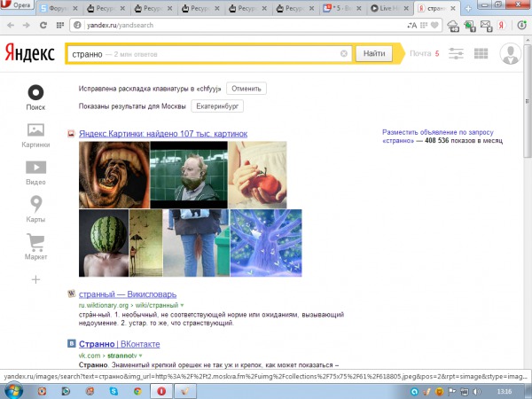Image resolution: width=532 pixels, height=399 pixels.
Task: Click Отменить to undo layout correction
Action: [x=246, y=89]
